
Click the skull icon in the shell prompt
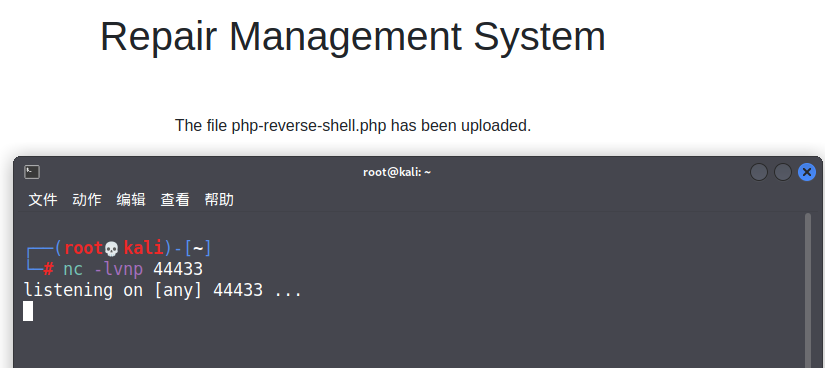[112, 248]
